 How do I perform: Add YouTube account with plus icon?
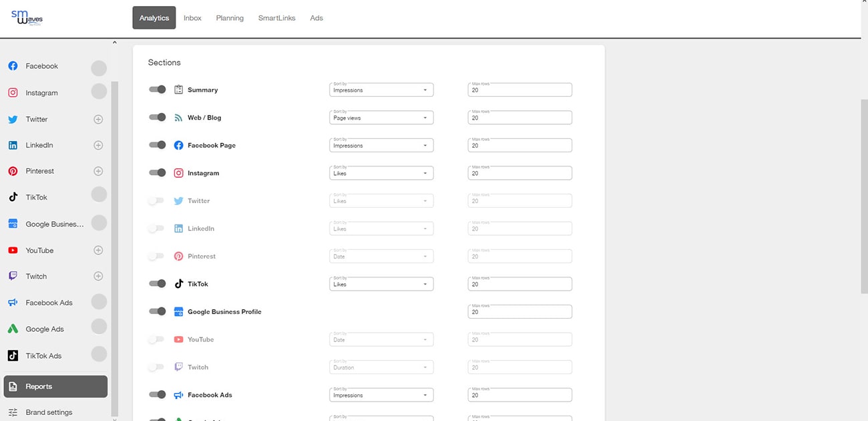point(98,251)
